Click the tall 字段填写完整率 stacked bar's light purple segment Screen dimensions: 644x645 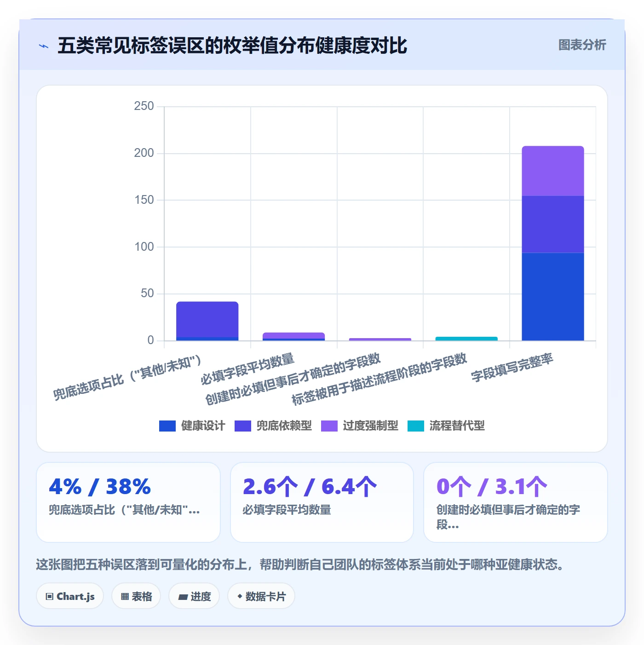pyautogui.click(x=553, y=171)
